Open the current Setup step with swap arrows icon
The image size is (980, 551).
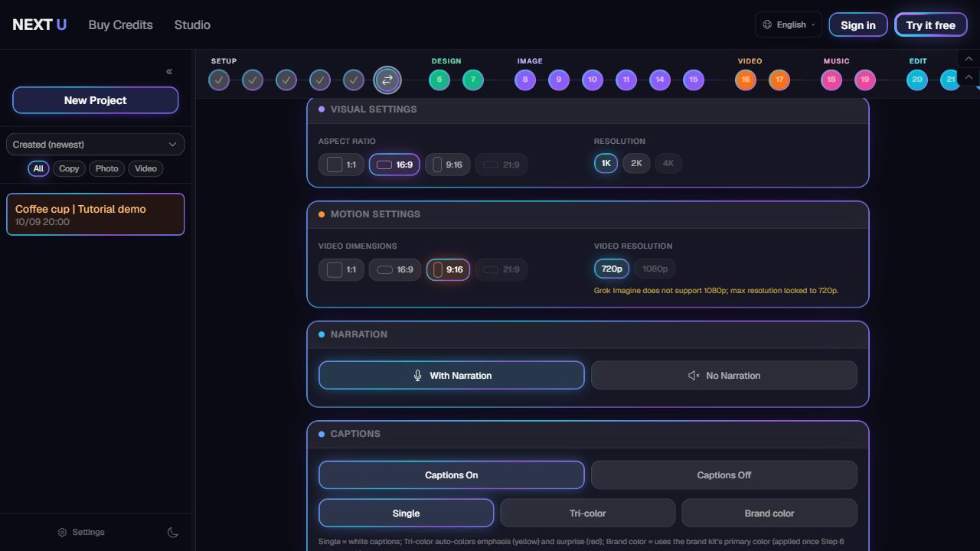(387, 80)
